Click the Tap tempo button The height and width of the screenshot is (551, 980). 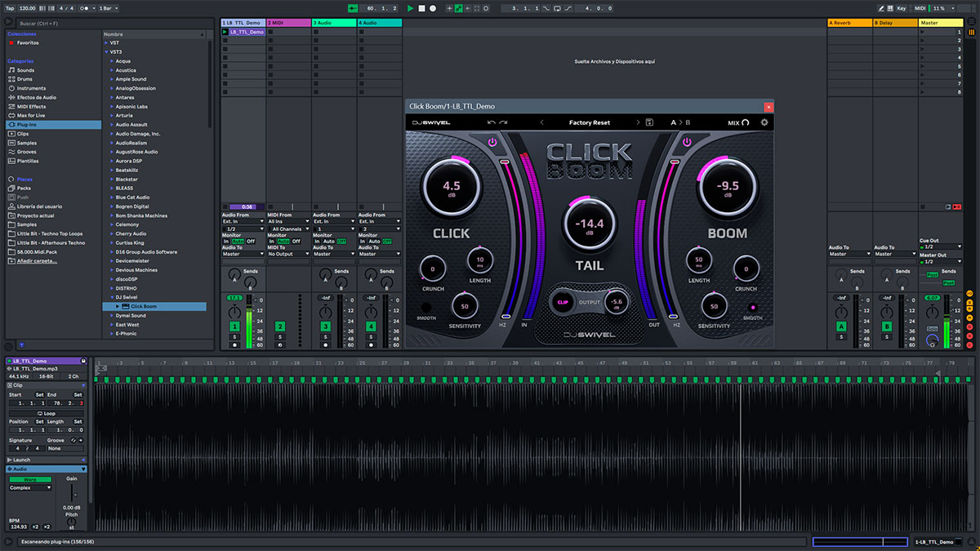10,8
